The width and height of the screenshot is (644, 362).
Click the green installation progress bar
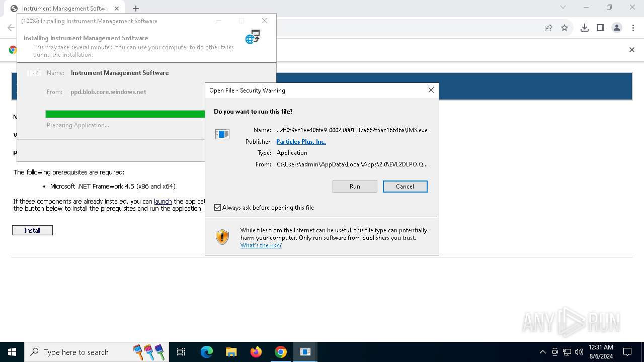point(125,114)
